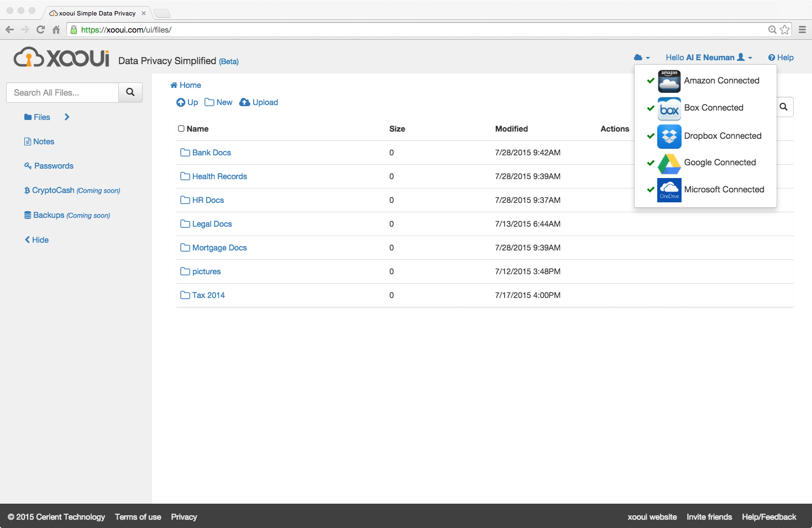Image resolution: width=812 pixels, height=528 pixels.
Task: Reload the page in browser
Action: click(x=40, y=30)
